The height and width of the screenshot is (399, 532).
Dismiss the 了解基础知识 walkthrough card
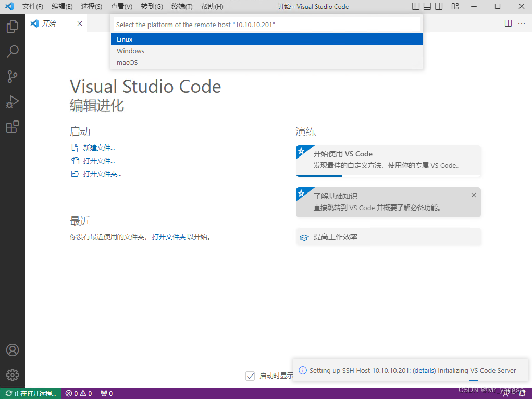click(x=474, y=195)
